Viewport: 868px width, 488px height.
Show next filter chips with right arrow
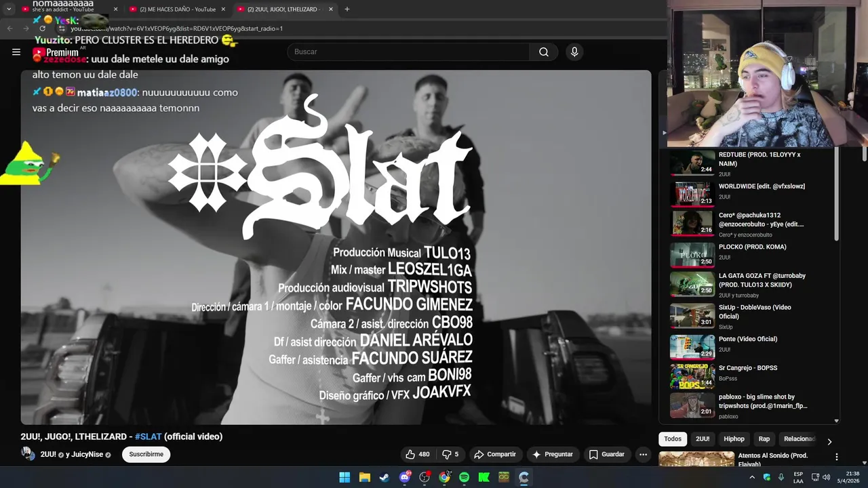point(829,441)
